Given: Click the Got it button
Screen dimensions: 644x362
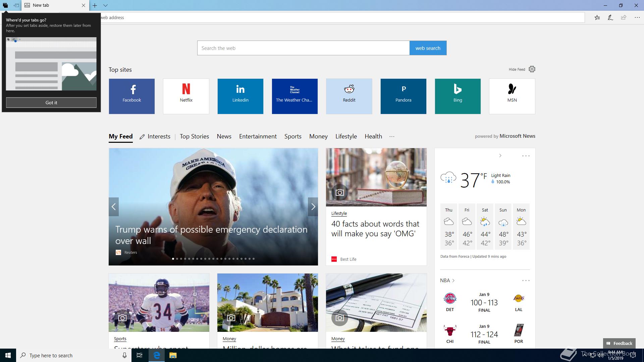Looking at the screenshot, I should [x=51, y=103].
